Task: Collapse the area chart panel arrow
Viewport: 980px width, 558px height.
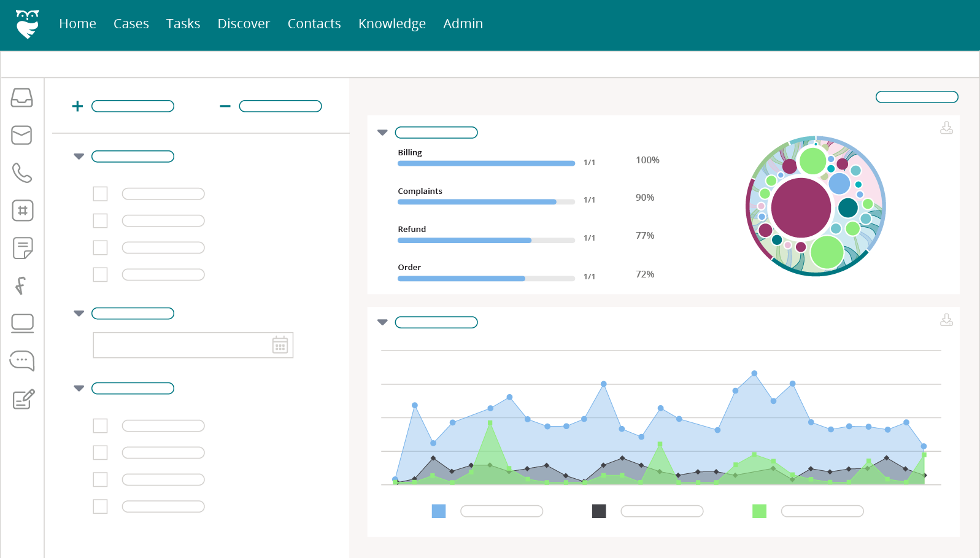Action: point(382,322)
